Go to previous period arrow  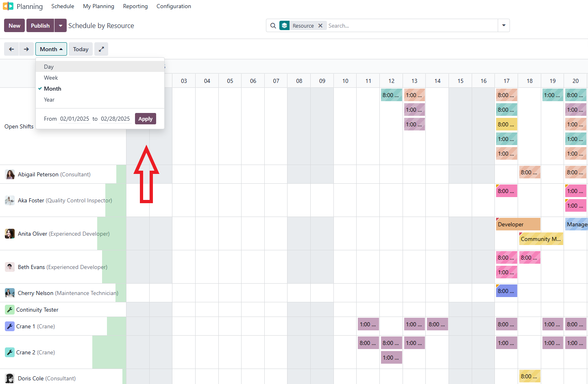(x=11, y=49)
